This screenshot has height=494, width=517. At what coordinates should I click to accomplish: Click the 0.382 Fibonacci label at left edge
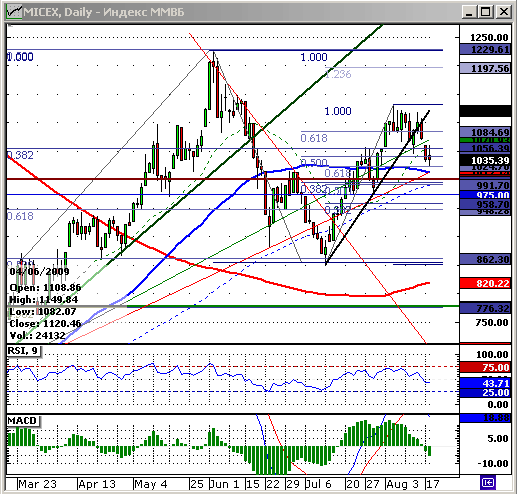20,155
